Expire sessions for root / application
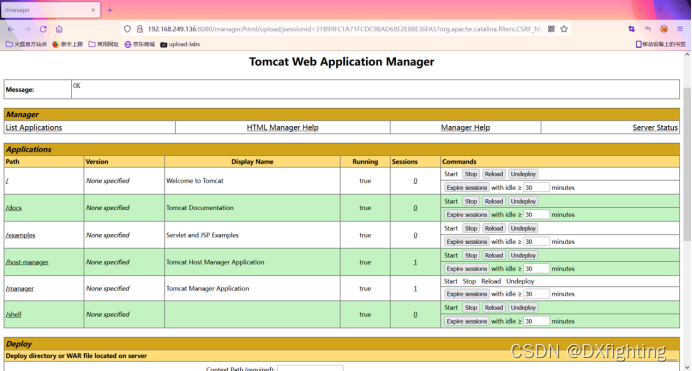 (x=466, y=187)
